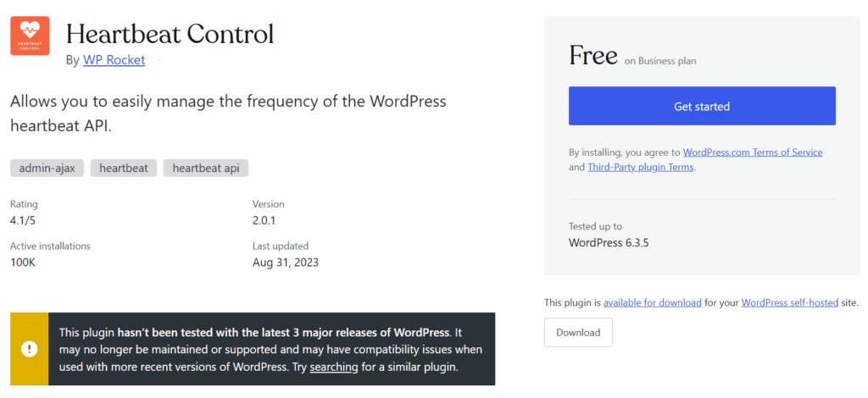Click the white Download button
Viewport: 868px width, 398px height.
click(x=578, y=333)
